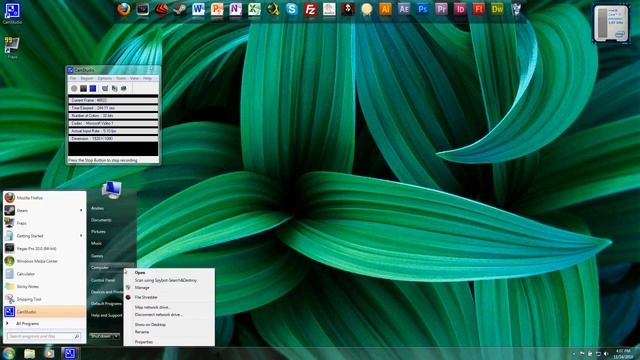This screenshot has height=360, width=640.
Task: Open Microsoft Word from the top dock
Action: [198, 9]
